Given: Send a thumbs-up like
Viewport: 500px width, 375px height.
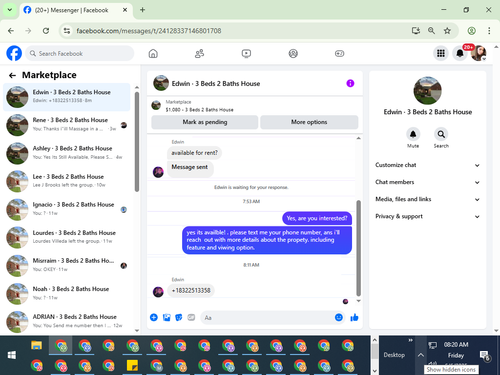Looking at the screenshot, I should [354, 317].
